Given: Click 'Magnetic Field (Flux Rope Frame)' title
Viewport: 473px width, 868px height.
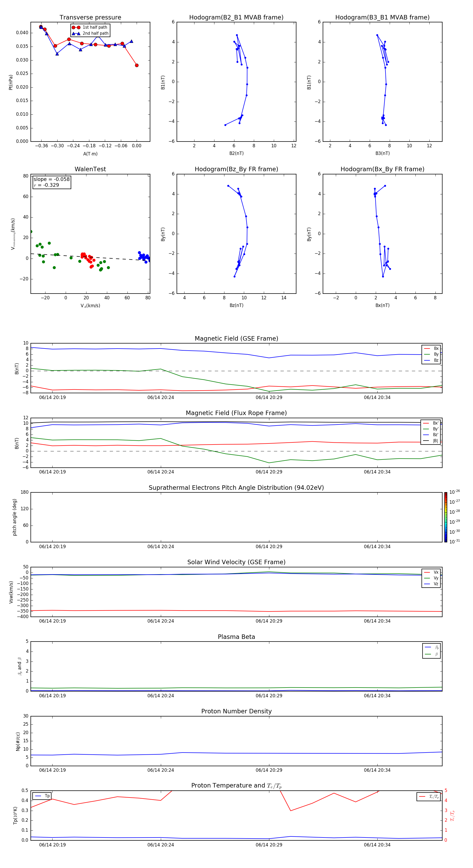Looking at the screenshot, I should pyautogui.click(x=236, y=413).
